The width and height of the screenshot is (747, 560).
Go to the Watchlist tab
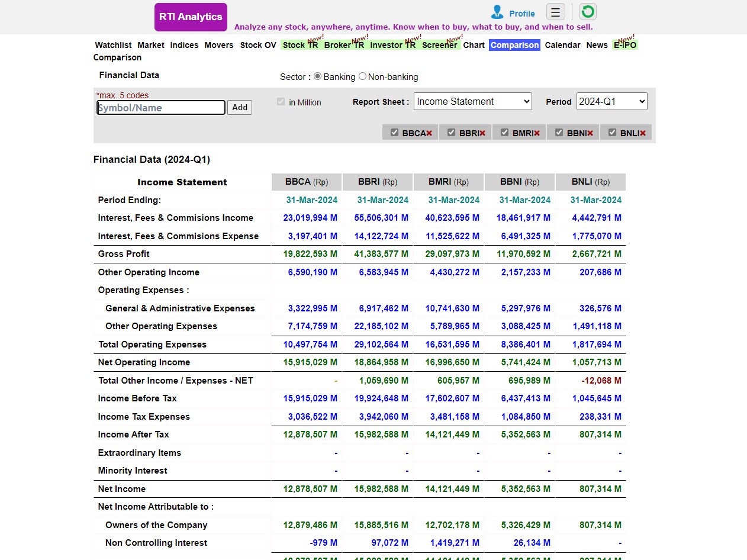(113, 45)
